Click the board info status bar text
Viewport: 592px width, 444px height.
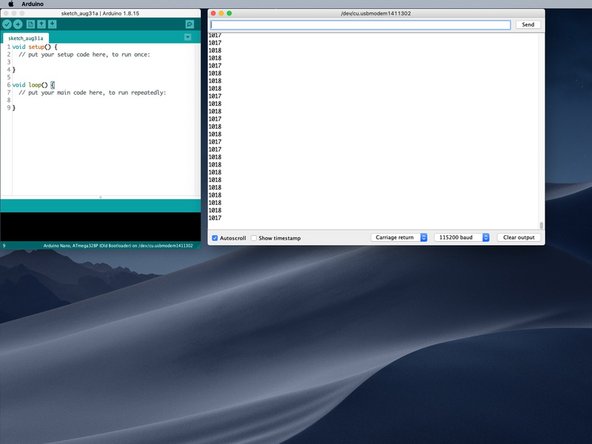(x=118, y=246)
